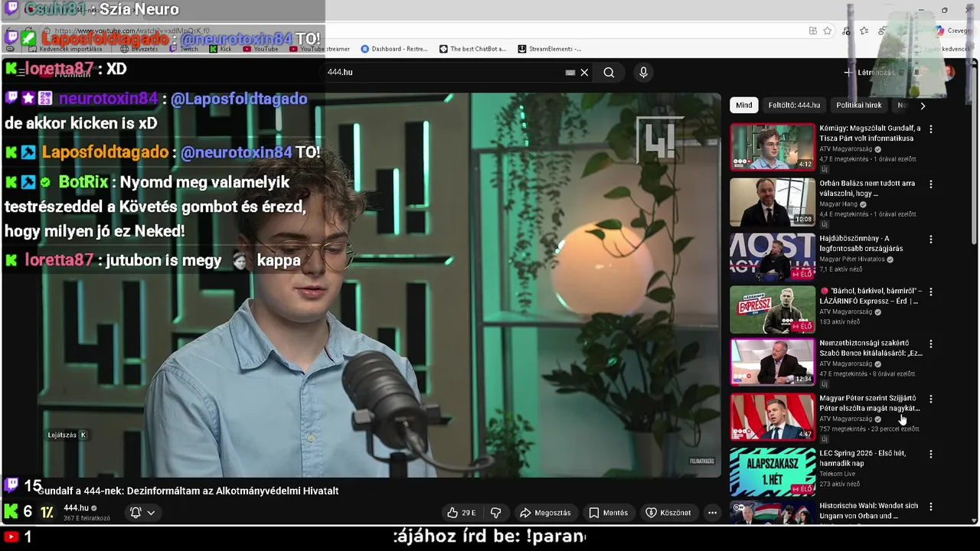The image size is (980, 551).
Task: Click the video player area
Action: click(379, 285)
